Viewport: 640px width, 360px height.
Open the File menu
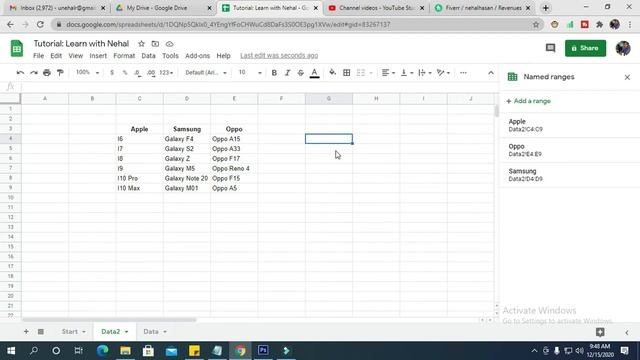click(38, 56)
